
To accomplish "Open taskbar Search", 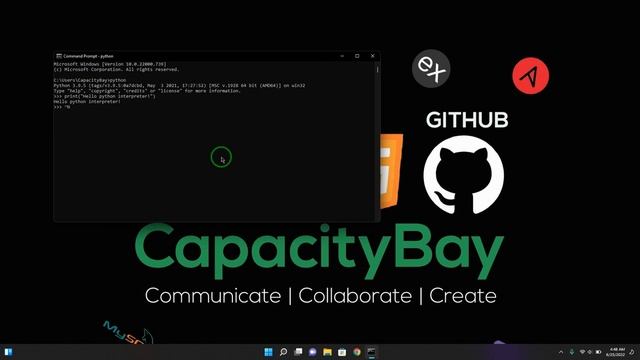I will coord(283,352).
